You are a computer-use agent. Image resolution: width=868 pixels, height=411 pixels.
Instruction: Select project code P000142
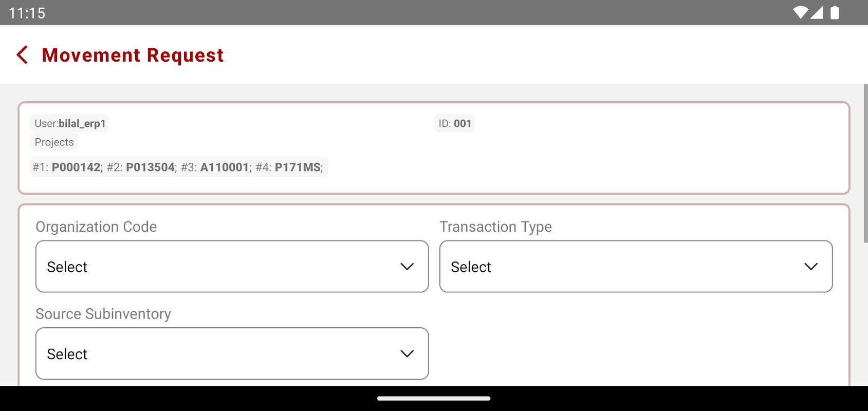pos(76,167)
